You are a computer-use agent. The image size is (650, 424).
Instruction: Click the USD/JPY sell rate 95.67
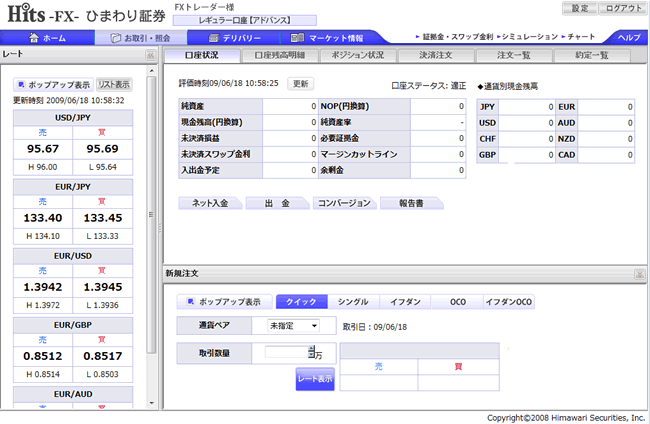43,149
